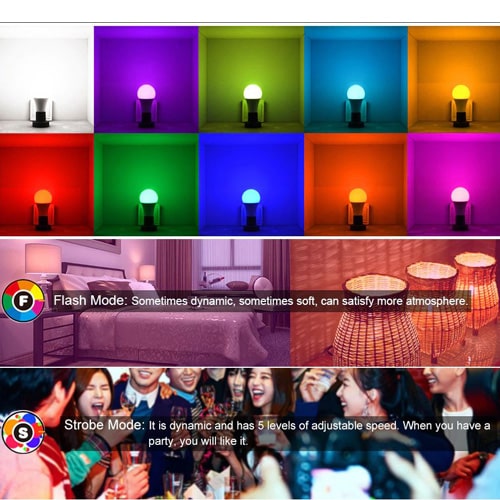Image resolution: width=500 pixels, height=500 pixels.
Task: Click the Flash Mode description sentence
Action: click(300, 301)
